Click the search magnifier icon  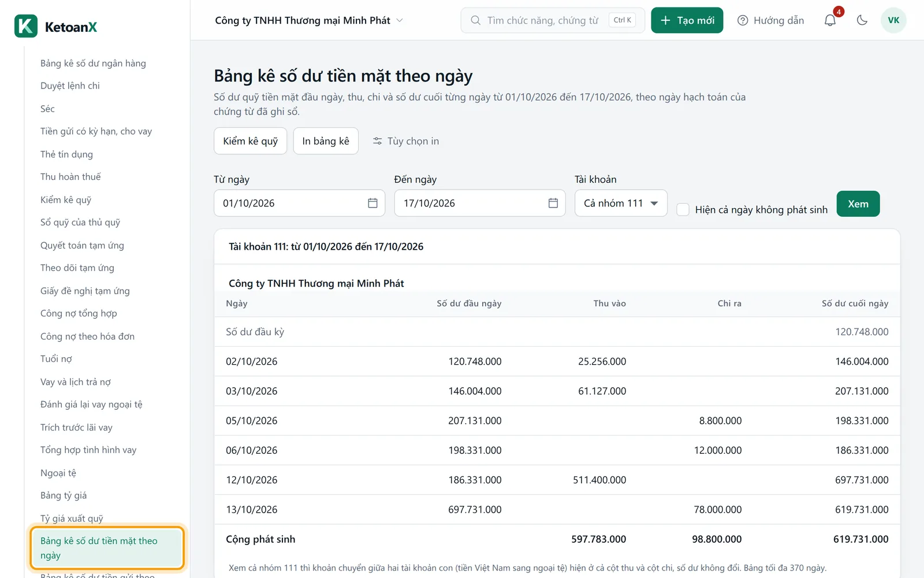475,20
